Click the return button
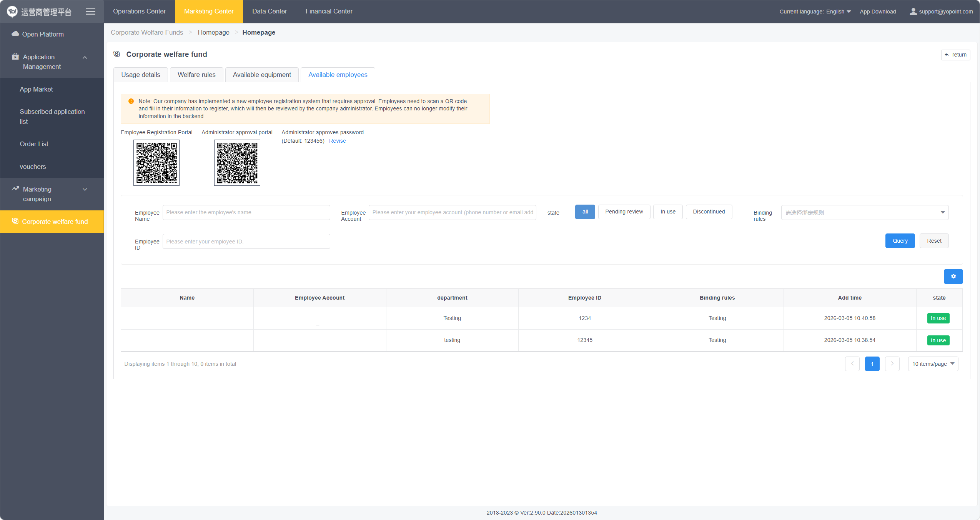The height and width of the screenshot is (520, 980). [x=955, y=55]
